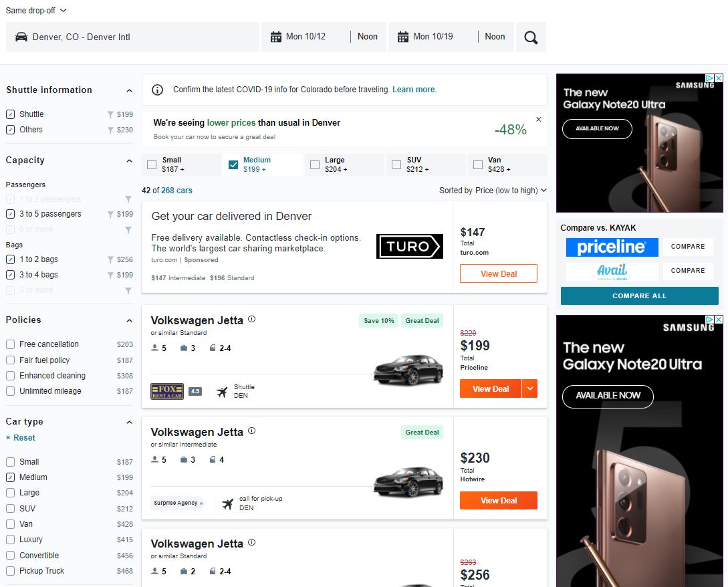The image size is (728, 587).
Task: Select Large $204+ category tab
Action: point(344,164)
